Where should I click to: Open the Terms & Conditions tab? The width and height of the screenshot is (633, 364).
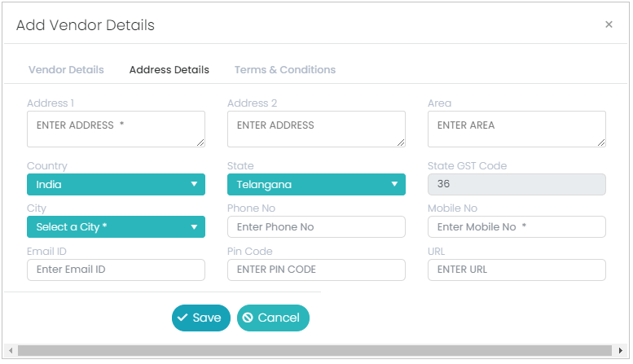coord(285,70)
